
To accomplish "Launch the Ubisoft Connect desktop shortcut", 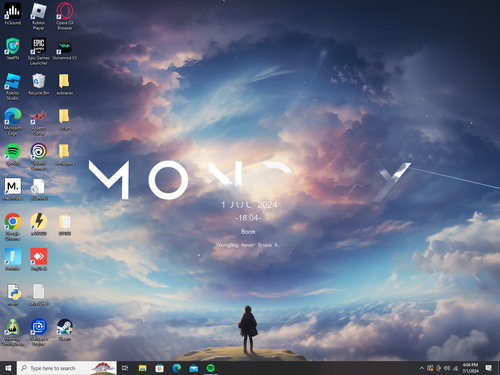I will pyautogui.click(x=39, y=156).
